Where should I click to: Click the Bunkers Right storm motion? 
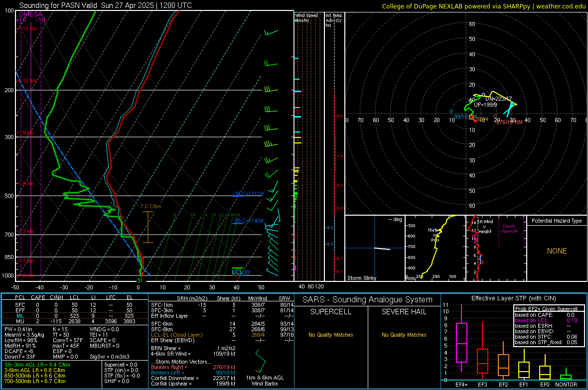point(193,368)
